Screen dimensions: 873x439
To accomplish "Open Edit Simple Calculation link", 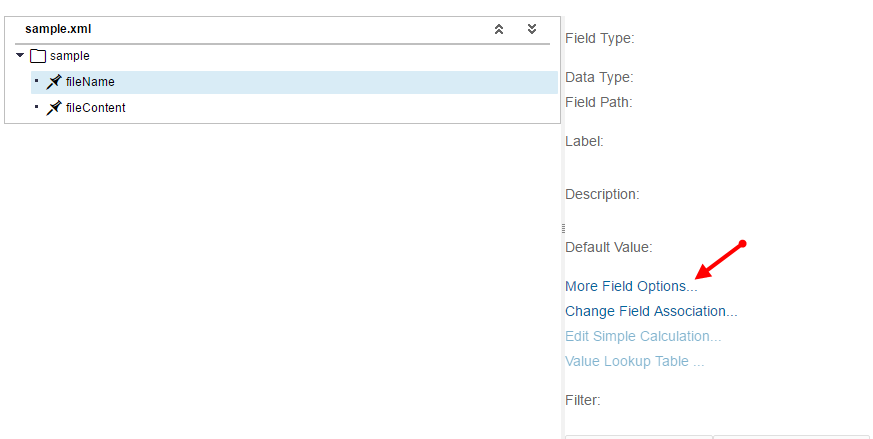I will [x=643, y=336].
